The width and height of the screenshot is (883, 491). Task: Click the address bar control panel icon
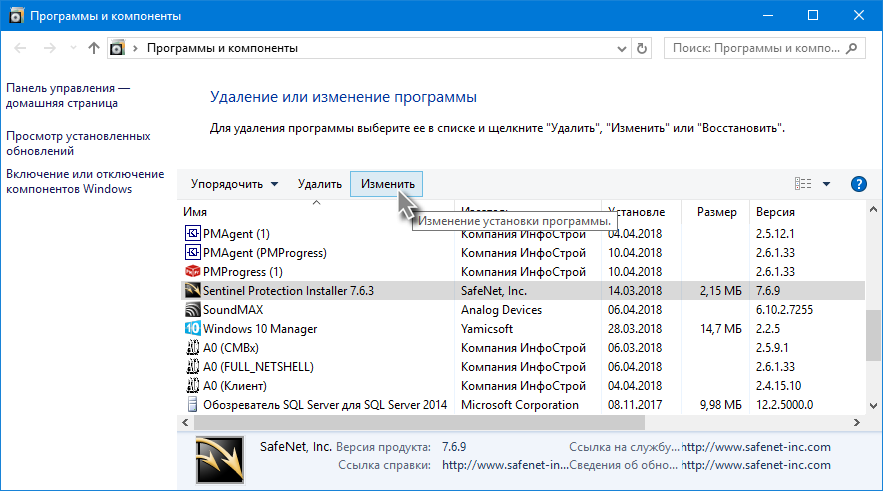click(x=117, y=48)
